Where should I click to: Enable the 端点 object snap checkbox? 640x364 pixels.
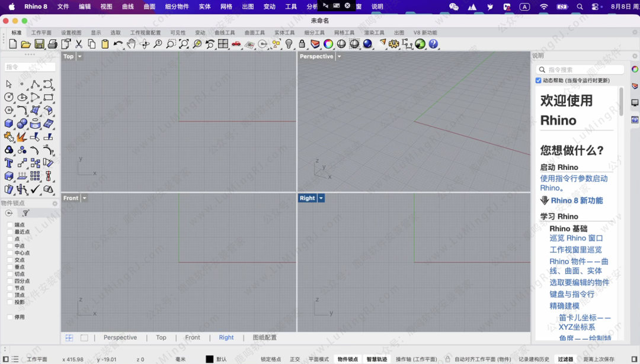(10, 225)
